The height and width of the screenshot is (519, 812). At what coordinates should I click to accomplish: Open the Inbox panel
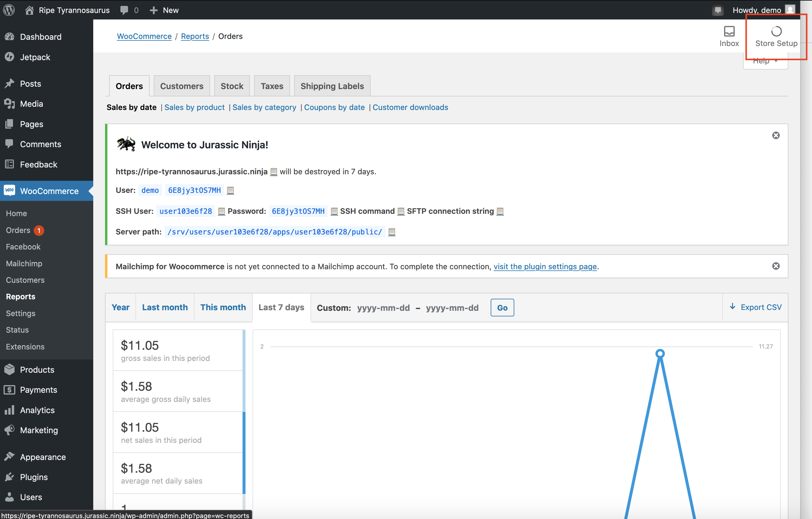point(729,36)
